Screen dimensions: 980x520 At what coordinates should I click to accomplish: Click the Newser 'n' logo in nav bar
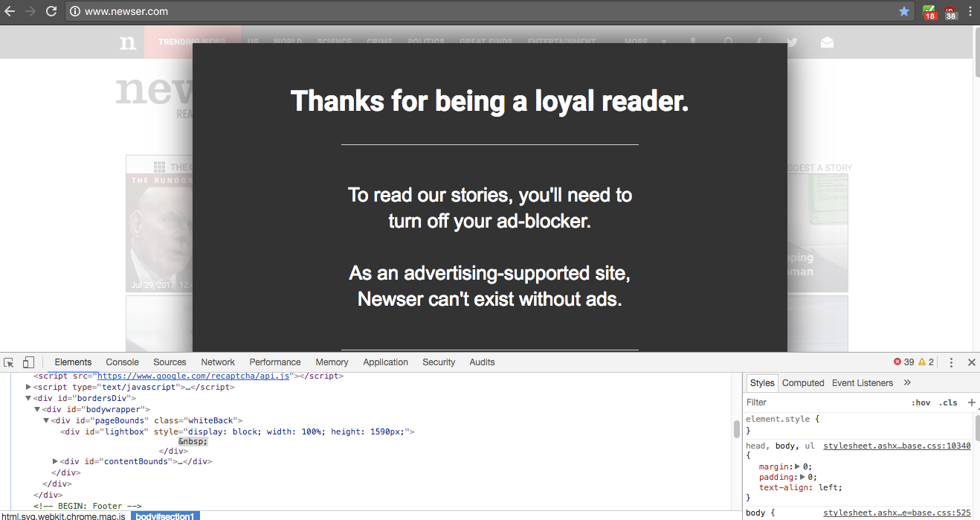tap(128, 42)
